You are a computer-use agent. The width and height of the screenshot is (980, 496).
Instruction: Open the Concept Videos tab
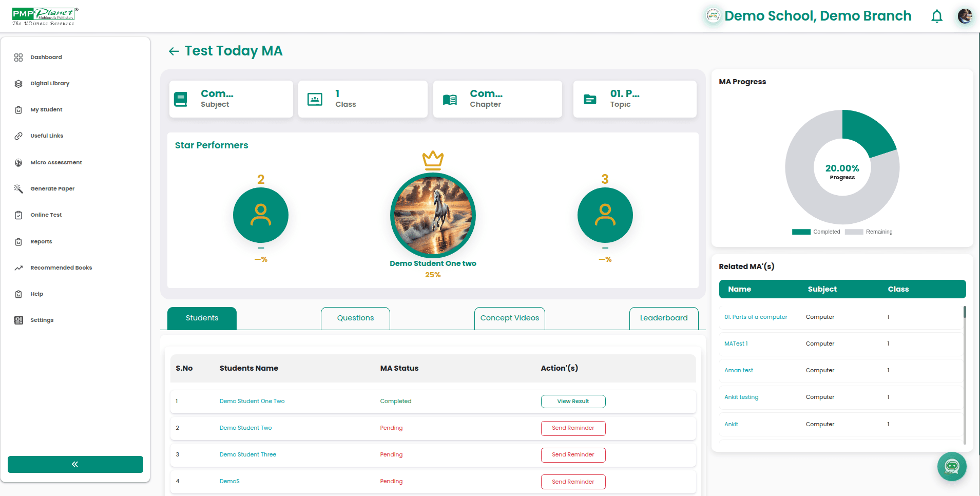(510, 318)
